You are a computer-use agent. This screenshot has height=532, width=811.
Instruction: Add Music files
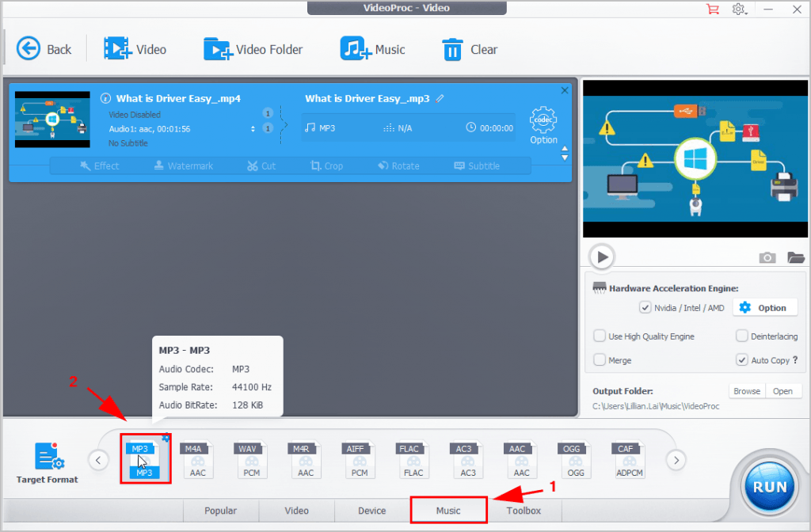(x=372, y=49)
